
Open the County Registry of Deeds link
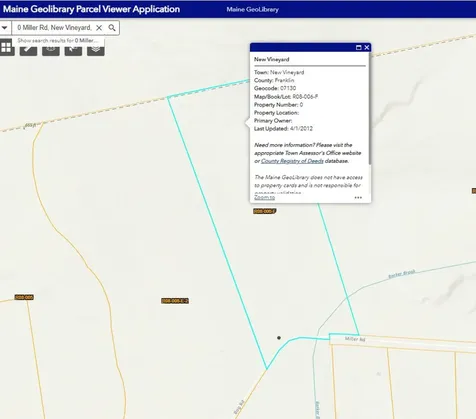click(292, 161)
